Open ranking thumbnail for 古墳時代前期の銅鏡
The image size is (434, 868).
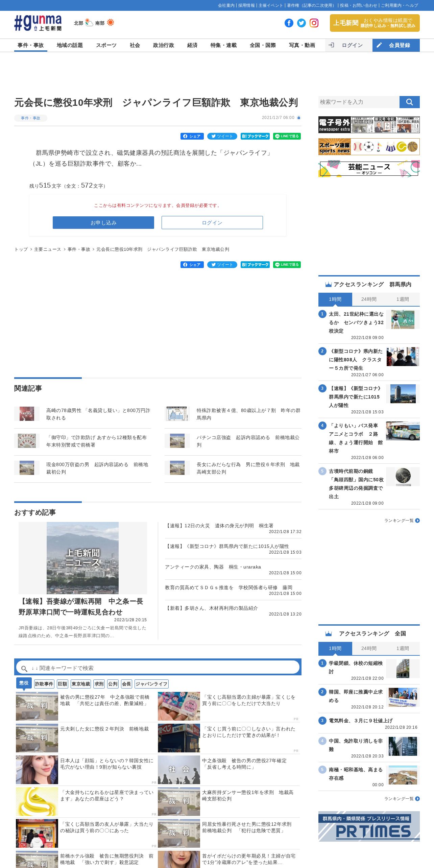(403, 477)
